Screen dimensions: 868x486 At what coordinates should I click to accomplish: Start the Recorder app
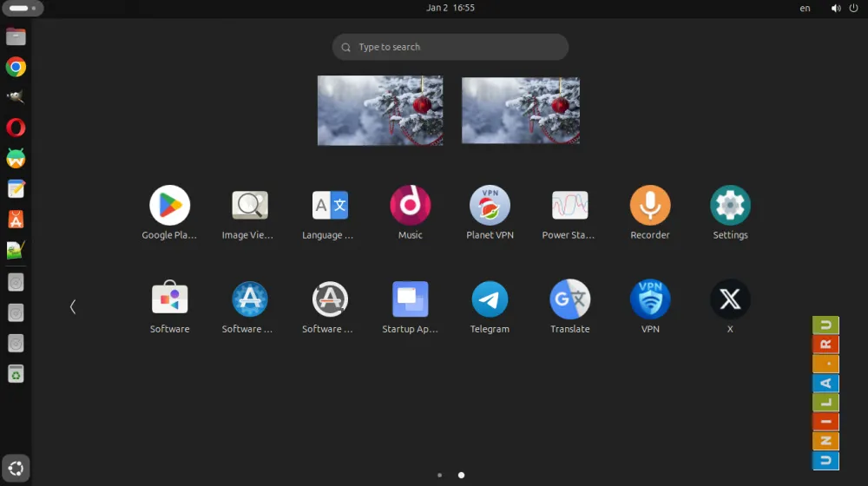pyautogui.click(x=649, y=207)
